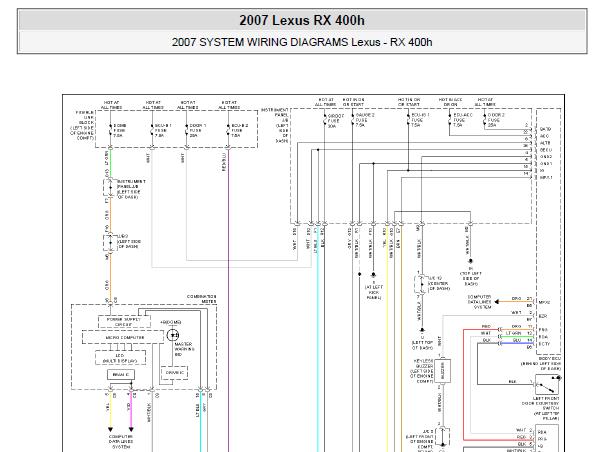The image size is (602, 452).
Task: Click the "MICRO COMPUTER" box
Action: coord(123,337)
